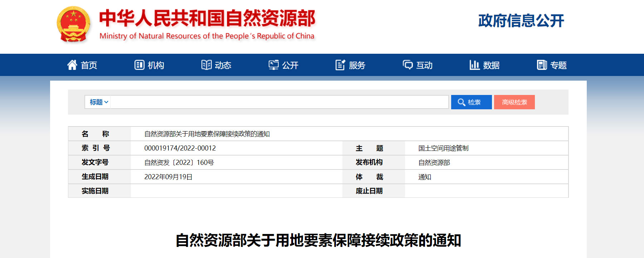Select the date 2022年09月19日
This screenshot has height=258, width=644.
pos(168,177)
